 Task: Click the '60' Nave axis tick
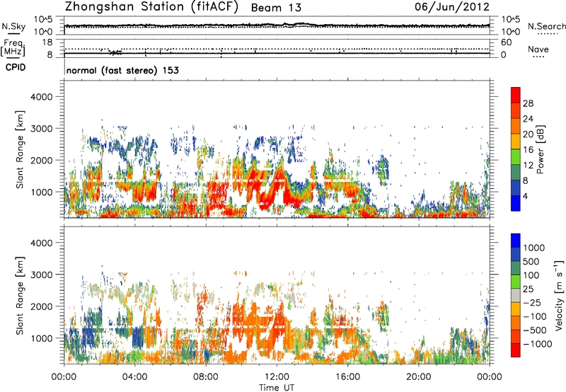coord(506,42)
